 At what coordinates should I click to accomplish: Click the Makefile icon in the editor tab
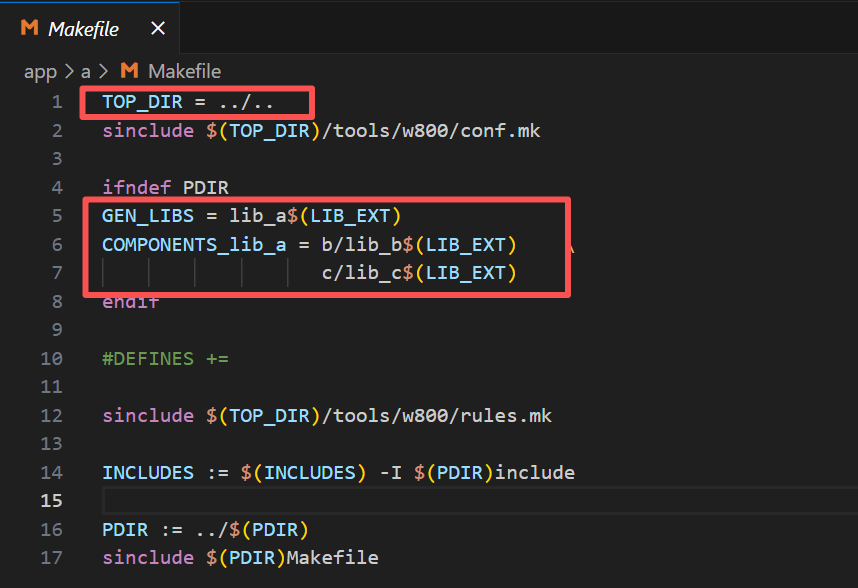(x=30, y=29)
